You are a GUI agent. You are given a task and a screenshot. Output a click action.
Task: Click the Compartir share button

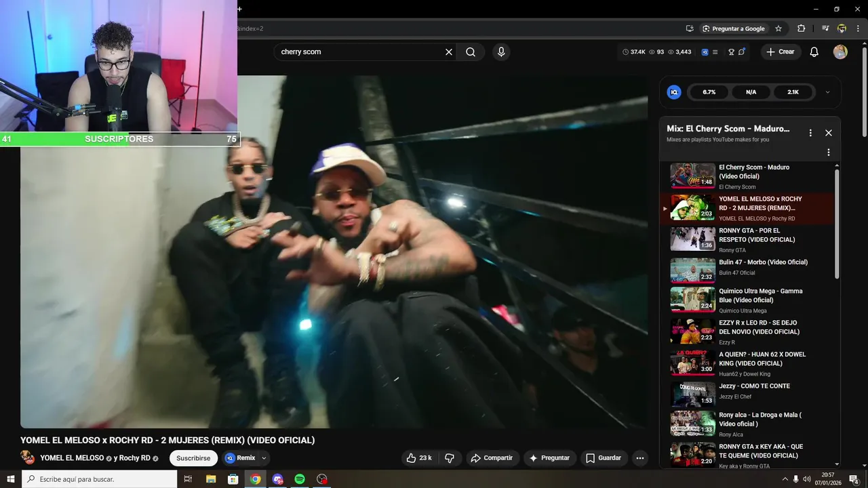point(492,458)
